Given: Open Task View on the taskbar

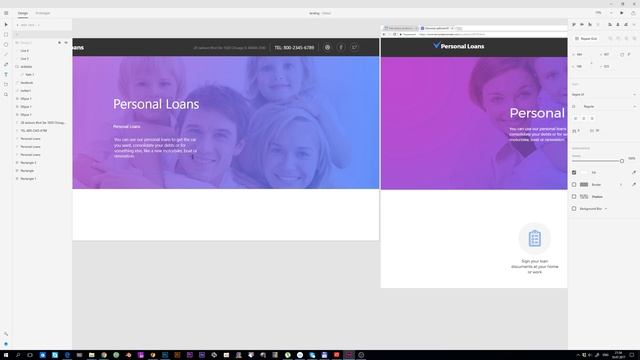Looking at the screenshot, I should [30, 355].
